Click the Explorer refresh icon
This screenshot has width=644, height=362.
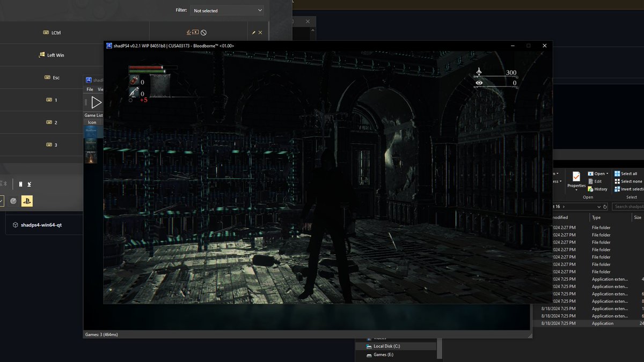(x=605, y=206)
